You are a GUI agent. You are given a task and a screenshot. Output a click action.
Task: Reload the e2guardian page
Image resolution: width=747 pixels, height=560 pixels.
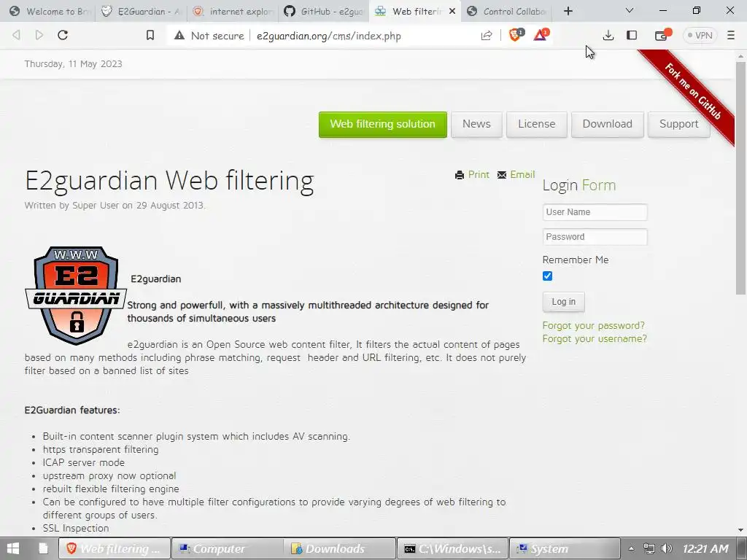click(63, 35)
